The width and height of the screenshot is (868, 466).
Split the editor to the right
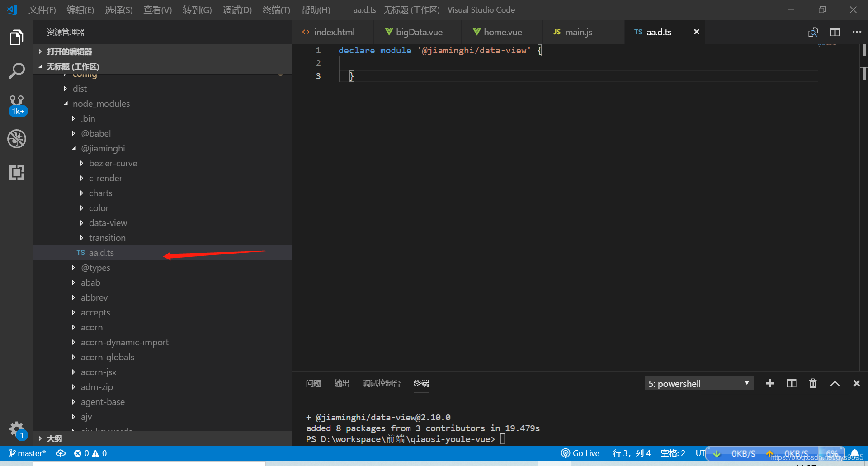pos(835,32)
